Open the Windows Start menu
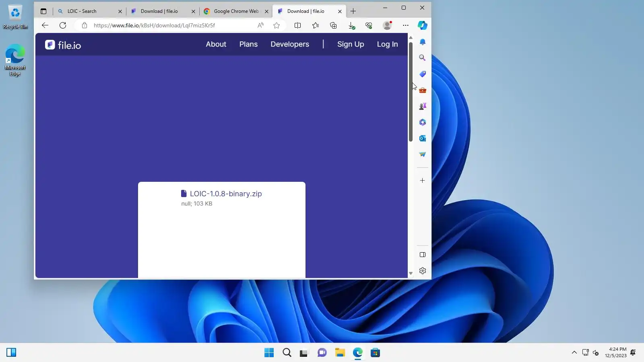This screenshot has height=362, width=644. (x=269, y=353)
